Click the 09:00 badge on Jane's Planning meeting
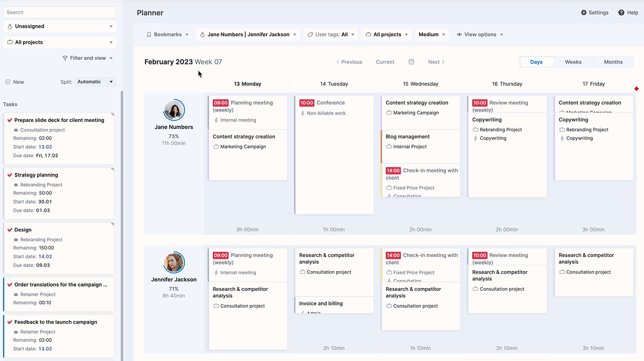This screenshot has height=361, width=644. coord(221,103)
